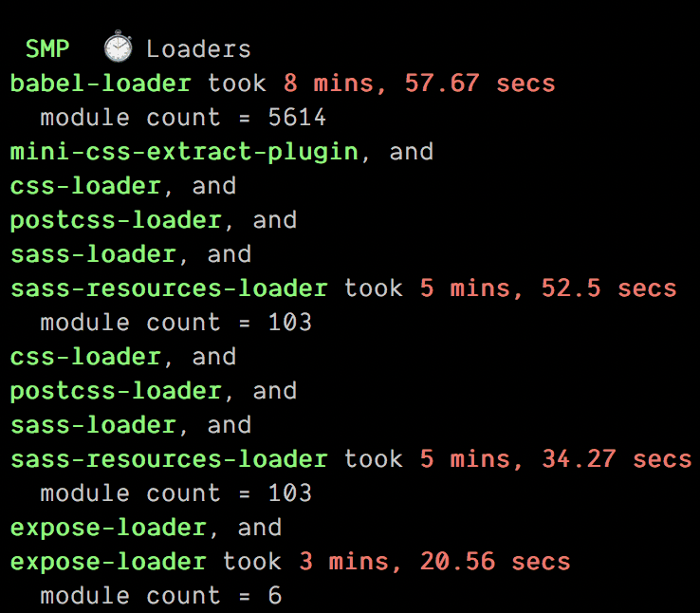Select the babel-loader name
Screen dimensions: 700x613
point(101,84)
